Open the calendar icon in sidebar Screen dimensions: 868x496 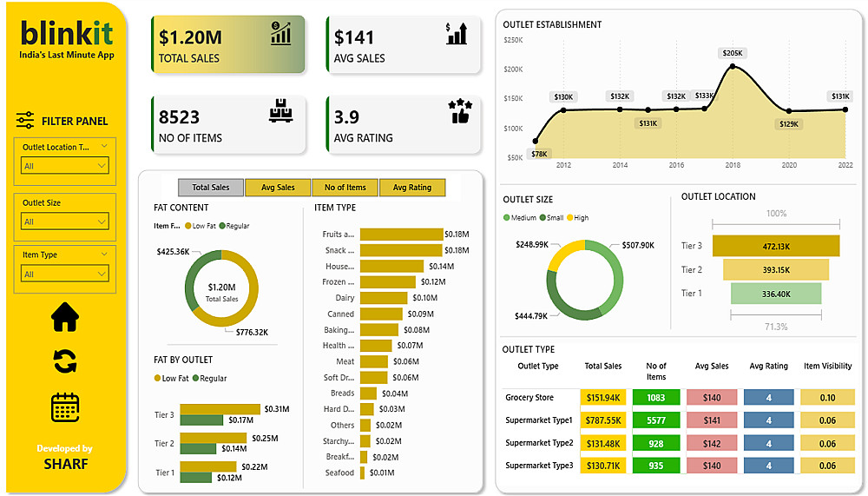point(65,407)
